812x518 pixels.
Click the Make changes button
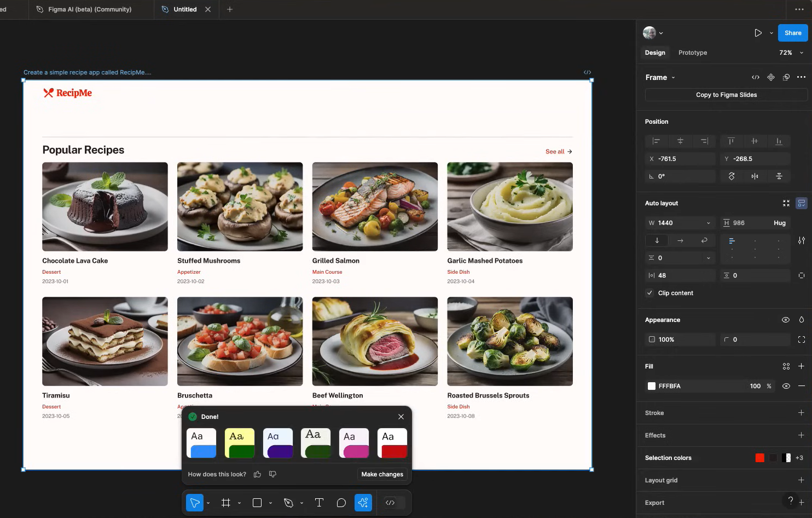coord(382,474)
